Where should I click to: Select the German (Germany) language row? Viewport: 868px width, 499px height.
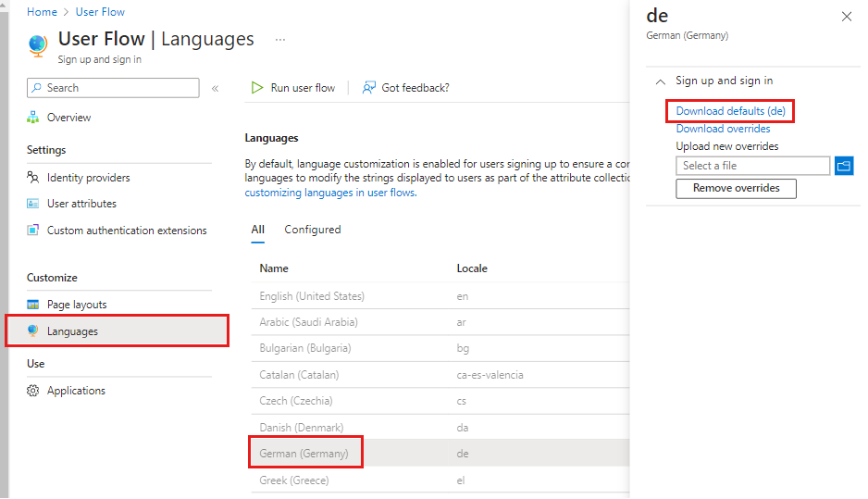click(304, 454)
